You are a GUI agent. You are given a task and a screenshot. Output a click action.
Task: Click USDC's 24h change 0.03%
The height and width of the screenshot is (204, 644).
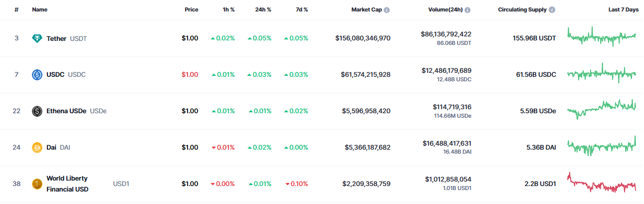click(259, 75)
